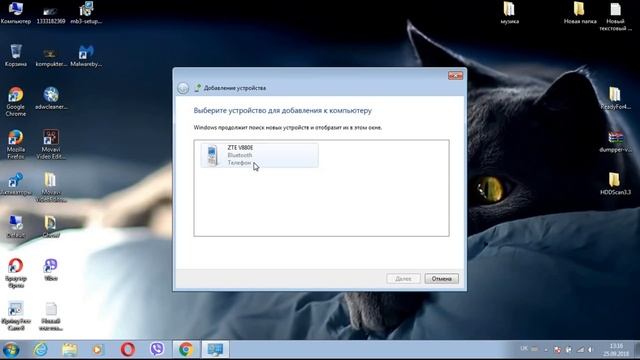640x360 pixels.
Task: Launch the Movavi Video Editor shortcut
Action: pos(51,144)
